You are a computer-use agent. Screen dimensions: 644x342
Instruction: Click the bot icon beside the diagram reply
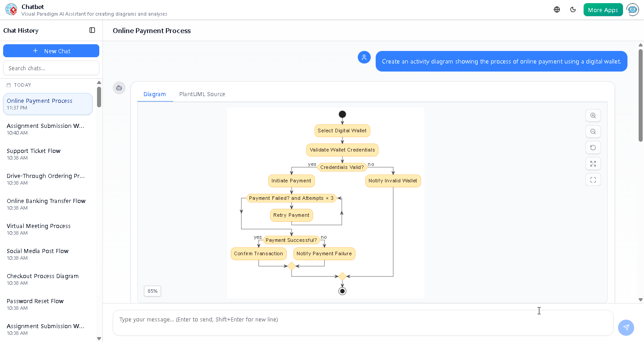point(119,88)
